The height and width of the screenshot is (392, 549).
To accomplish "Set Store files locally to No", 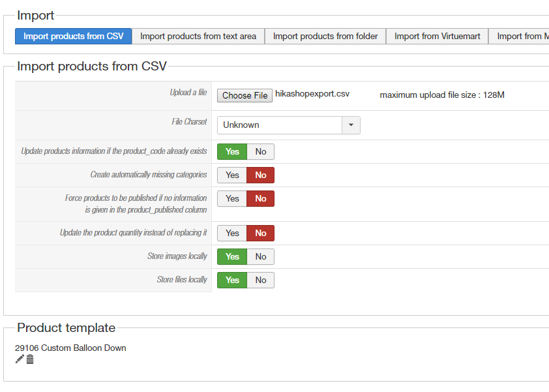I will (261, 280).
